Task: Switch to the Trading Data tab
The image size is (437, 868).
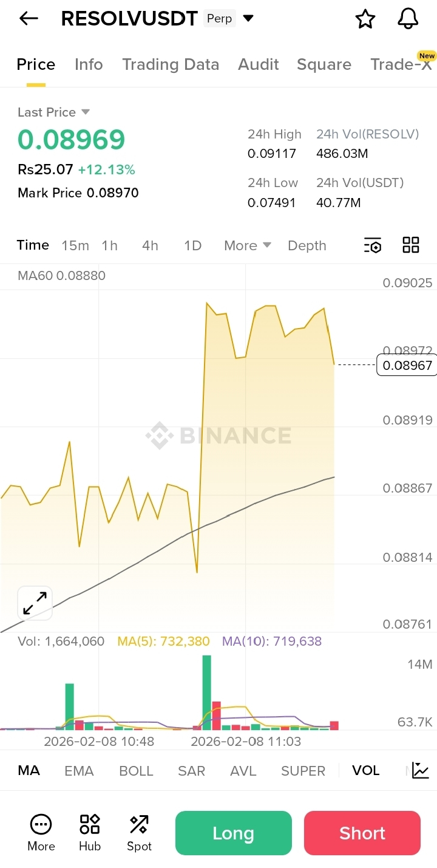Action: point(171,64)
